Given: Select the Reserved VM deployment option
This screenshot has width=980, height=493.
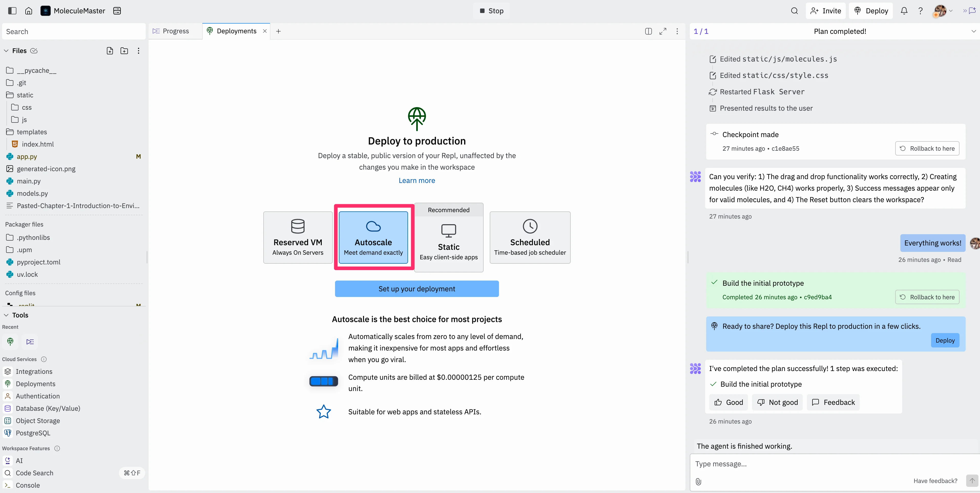Looking at the screenshot, I should click(297, 238).
